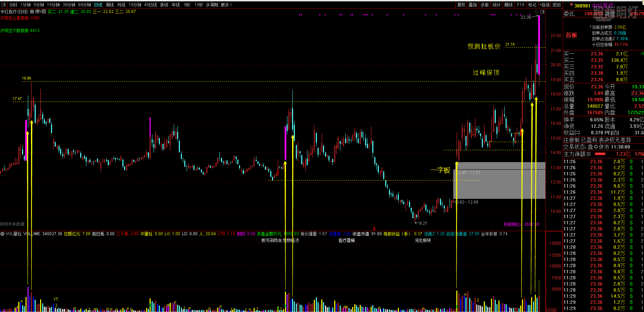Screen dimensions: 644x312
Task: Click the diamond marker icon above chart
Action: click(x=536, y=12)
